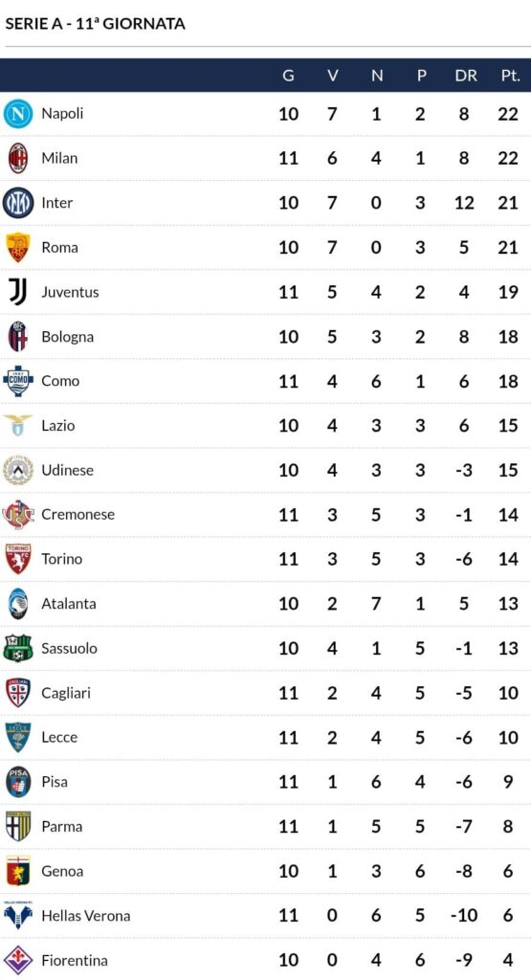Screen dimensions: 531x980
Task: Click the Lazio eagle crest
Action: 18,426
